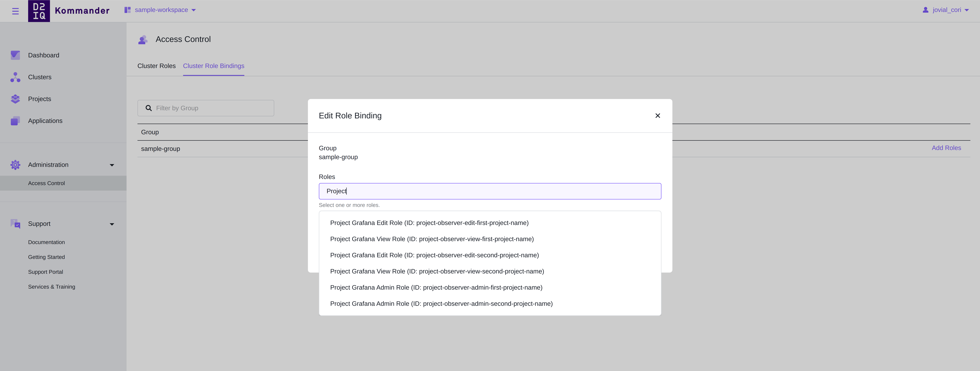
Task: Open the Getting Started link
Action: pyautogui.click(x=46, y=257)
